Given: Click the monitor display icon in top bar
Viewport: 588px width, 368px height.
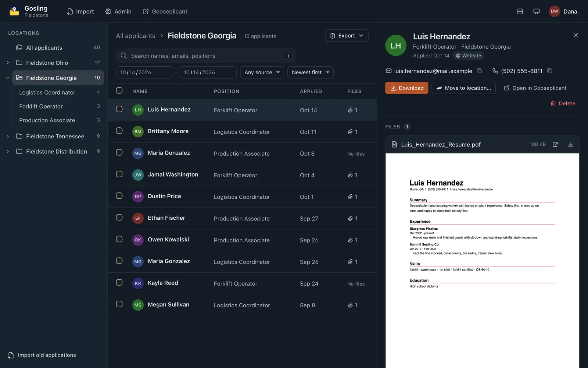Looking at the screenshot, I should [537, 11].
